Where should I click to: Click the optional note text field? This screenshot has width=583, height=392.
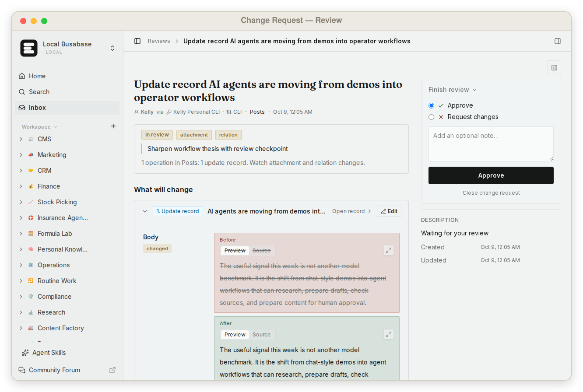[x=491, y=144]
